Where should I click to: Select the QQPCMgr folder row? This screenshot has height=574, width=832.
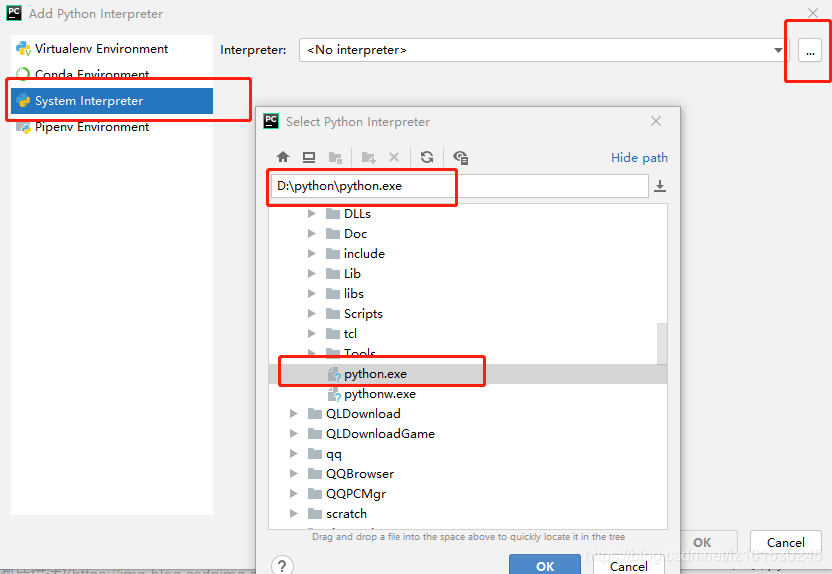pos(468,494)
